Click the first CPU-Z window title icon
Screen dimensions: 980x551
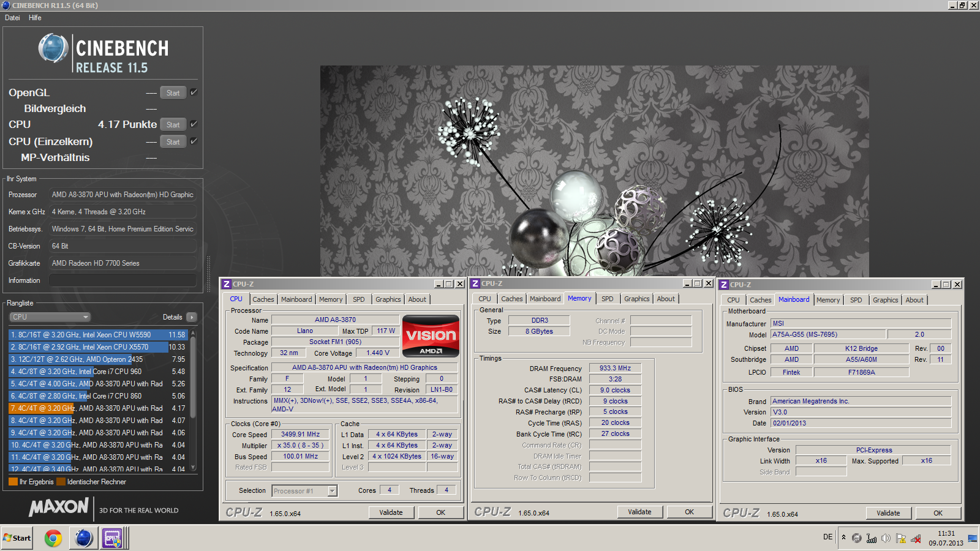[x=227, y=284]
